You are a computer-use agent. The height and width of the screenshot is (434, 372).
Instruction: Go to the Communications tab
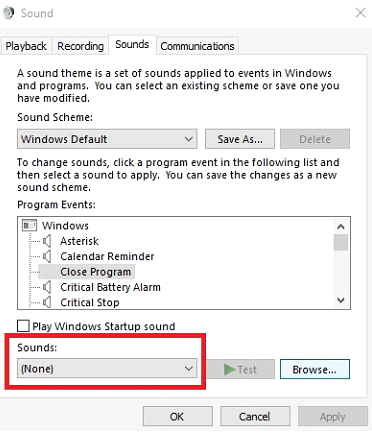[197, 46]
